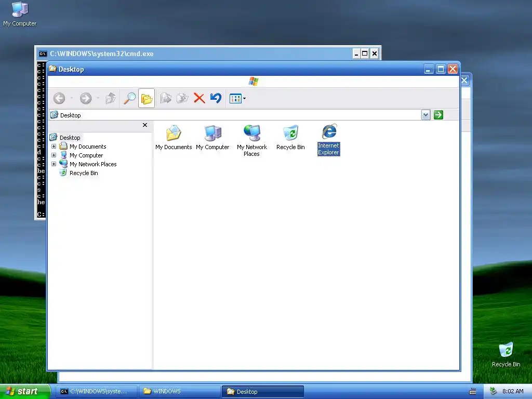Click the red Delete toolbar icon
The height and width of the screenshot is (399, 532).
pyautogui.click(x=199, y=98)
